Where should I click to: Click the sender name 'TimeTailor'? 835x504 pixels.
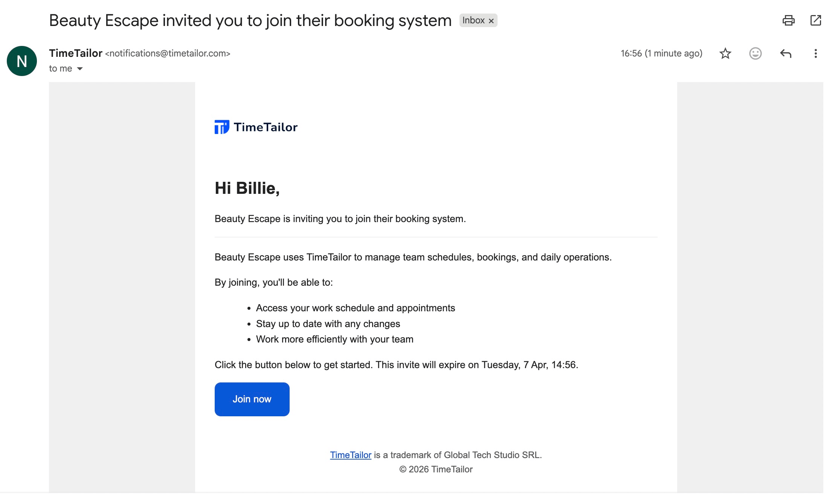pyautogui.click(x=76, y=53)
